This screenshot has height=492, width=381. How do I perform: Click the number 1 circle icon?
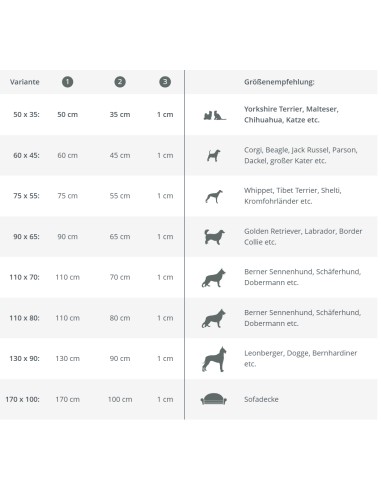tap(67, 82)
